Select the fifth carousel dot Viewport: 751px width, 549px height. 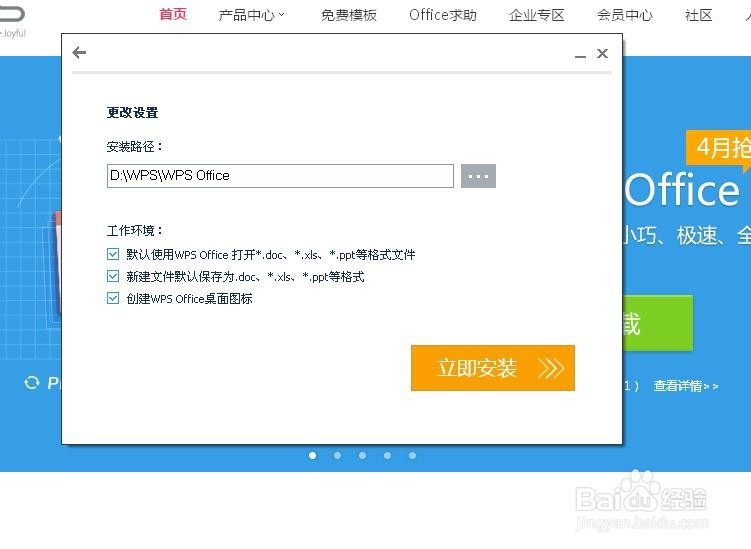click(x=412, y=455)
